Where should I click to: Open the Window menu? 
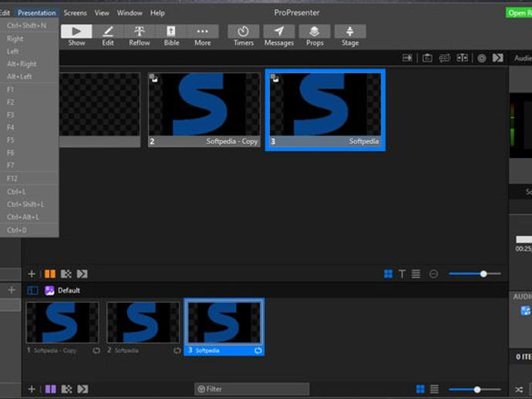click(130, 13)
